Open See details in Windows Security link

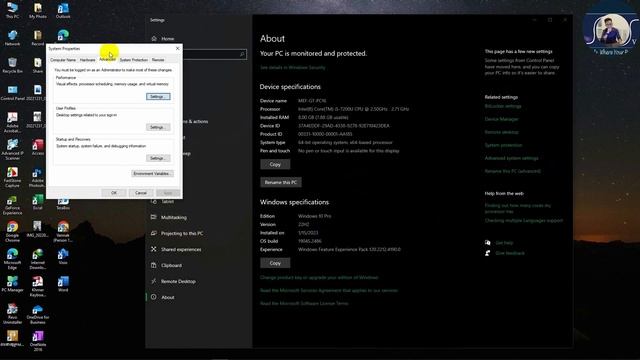click(293, 67)
